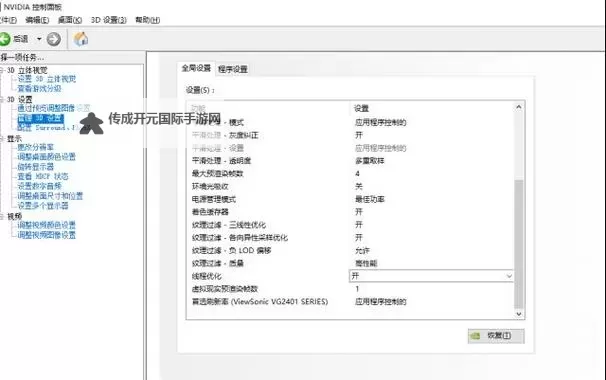The image size is (606, 380).
Task: Open 设置 3D 立体视觉 link
Action: (47, 79)
